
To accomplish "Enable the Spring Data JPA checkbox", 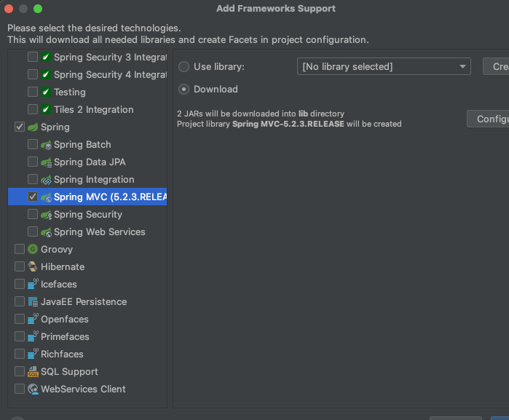I will [33, 162].
